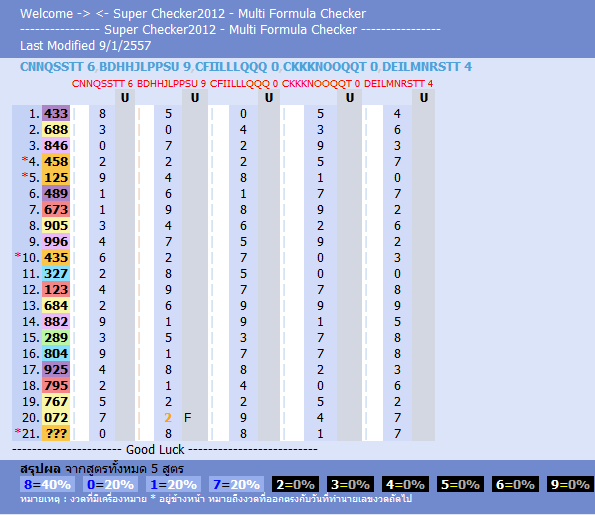Select the 673 cell in row 7
Viewport: 595px width, 515px height.
(x=56, y=209)
